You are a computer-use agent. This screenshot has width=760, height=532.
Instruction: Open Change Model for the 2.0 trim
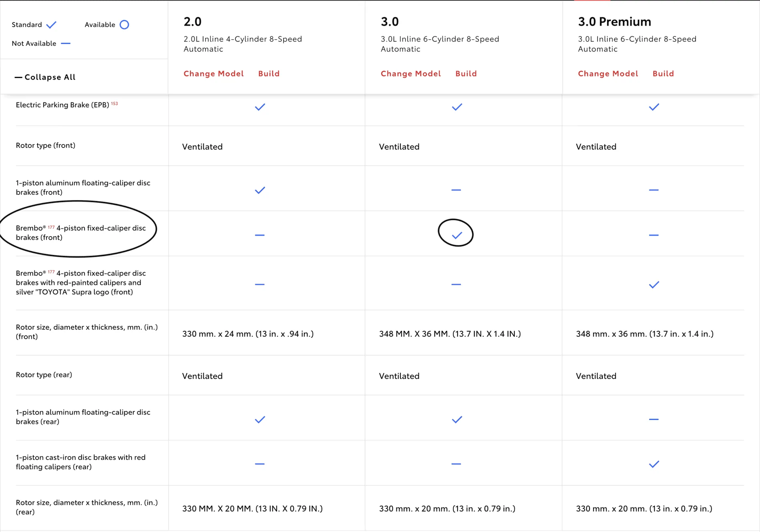coord(214,74)
